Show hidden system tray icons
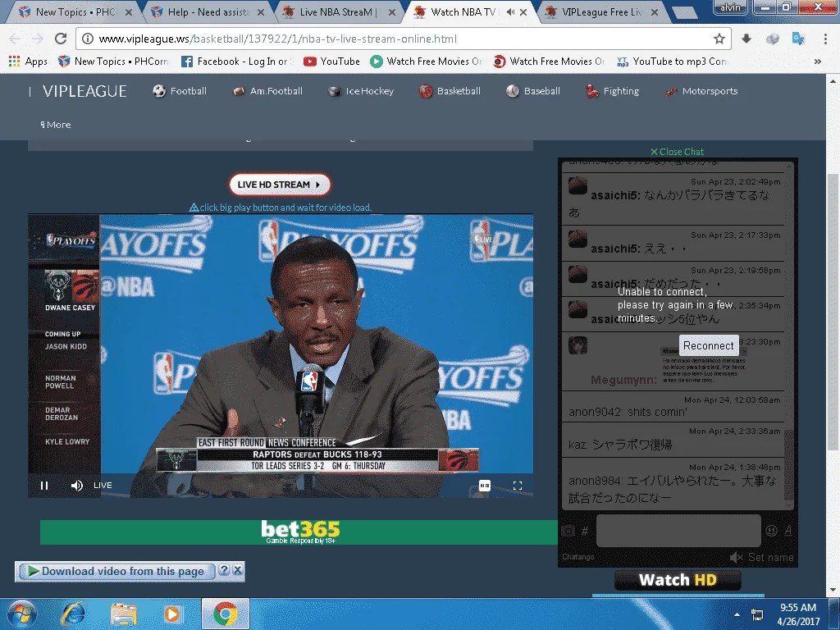The height and width of the screenshot is (630, 840). point(737,614)
